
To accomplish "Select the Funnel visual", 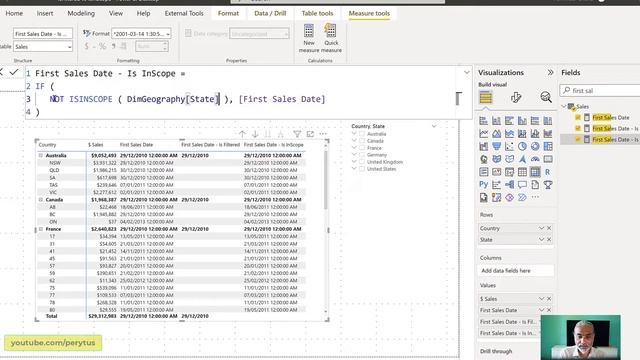I will click(496, 147).
